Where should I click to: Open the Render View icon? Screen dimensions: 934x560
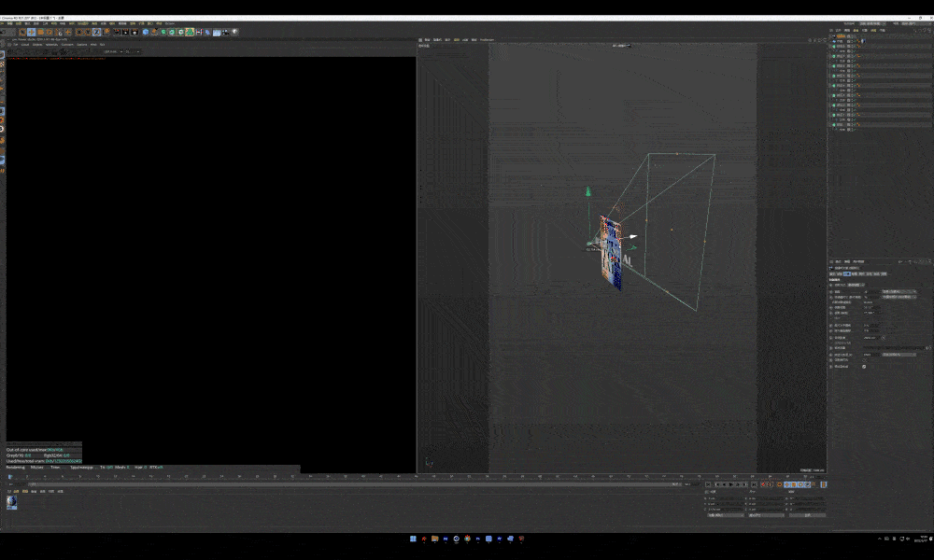tap(117, 32)
